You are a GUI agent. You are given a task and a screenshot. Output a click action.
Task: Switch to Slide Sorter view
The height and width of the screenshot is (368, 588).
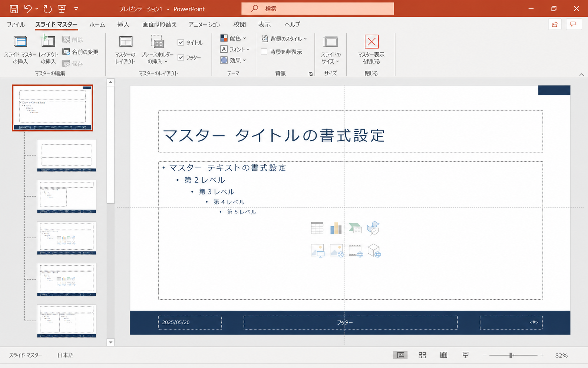point(422,355)
